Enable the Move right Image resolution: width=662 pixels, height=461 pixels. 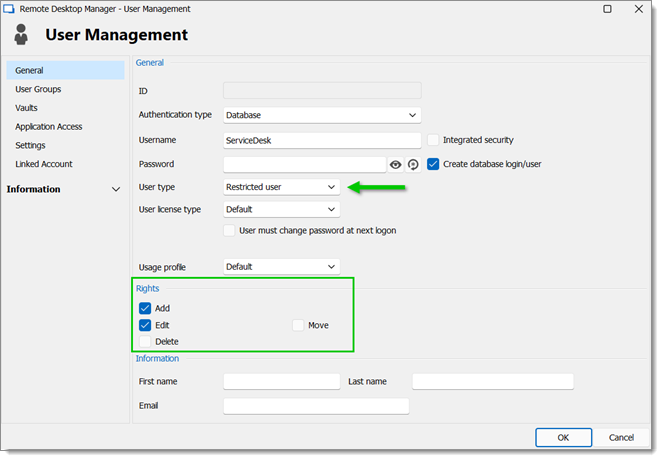(x=298, y=325)
